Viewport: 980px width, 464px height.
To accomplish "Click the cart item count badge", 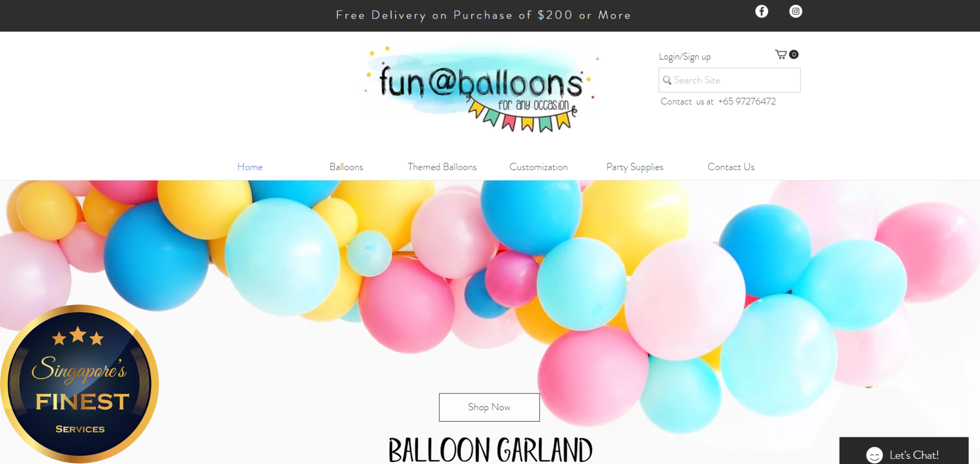I will [x=794, y=54].
